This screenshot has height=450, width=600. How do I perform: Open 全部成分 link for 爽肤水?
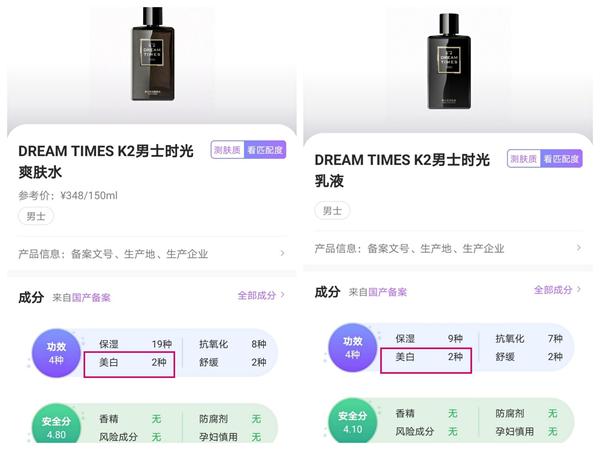[x=261, y=295]
